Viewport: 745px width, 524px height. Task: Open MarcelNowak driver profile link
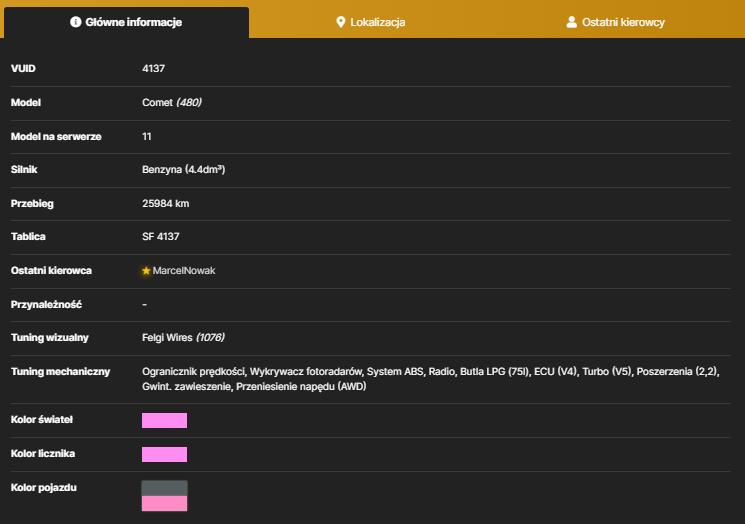tap(183, 271)
